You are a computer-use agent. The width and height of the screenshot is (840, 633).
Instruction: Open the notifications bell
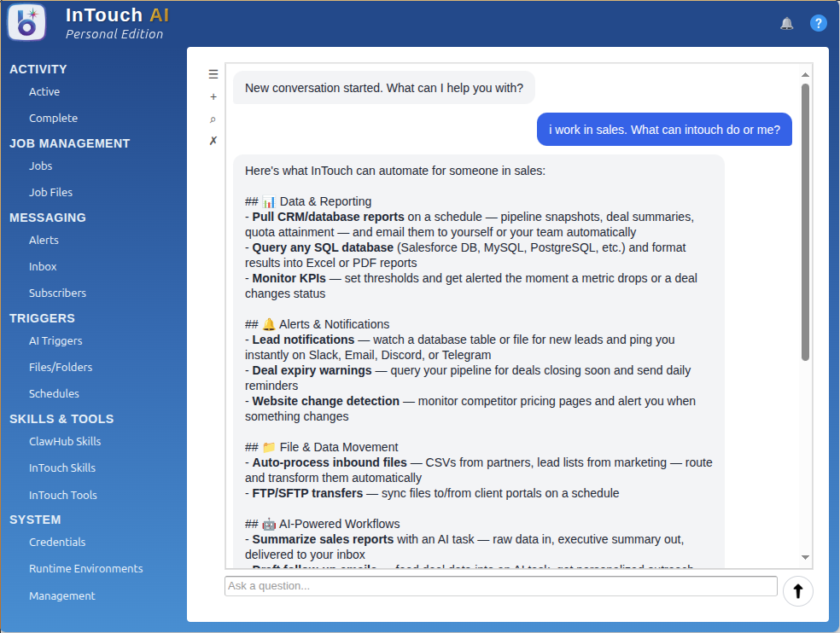coord(786,24)
